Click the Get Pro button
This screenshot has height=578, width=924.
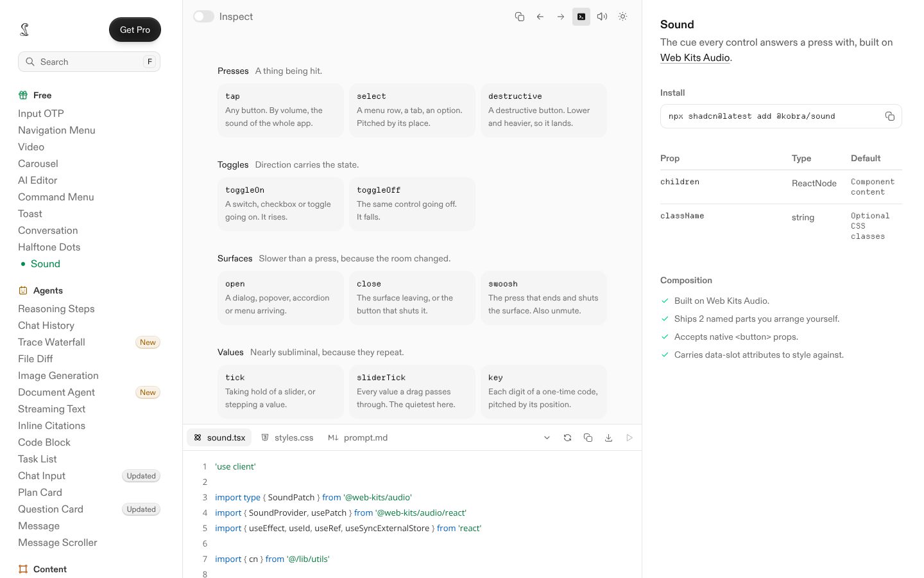tap(135, 30)
